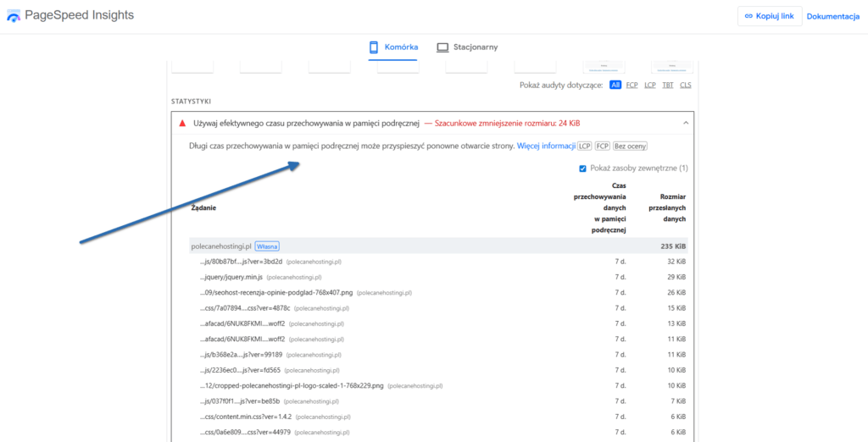
Task: Click the PageSpeed Insights logo icon
Action: [14, 16]
